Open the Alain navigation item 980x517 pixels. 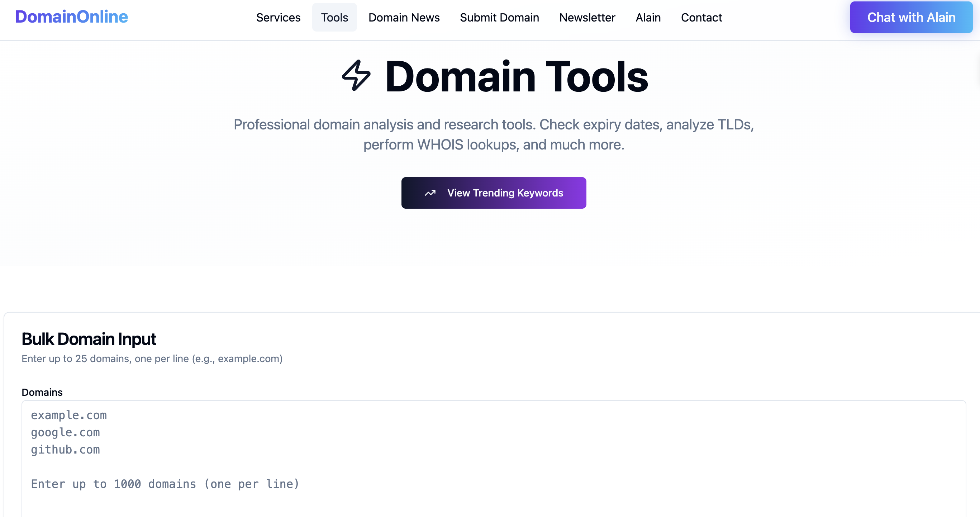pos(648,17)
